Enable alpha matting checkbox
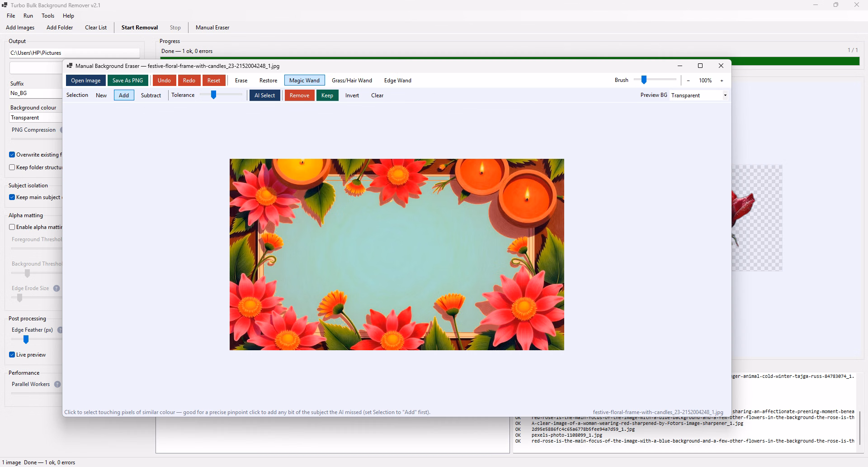 (12, 227)
